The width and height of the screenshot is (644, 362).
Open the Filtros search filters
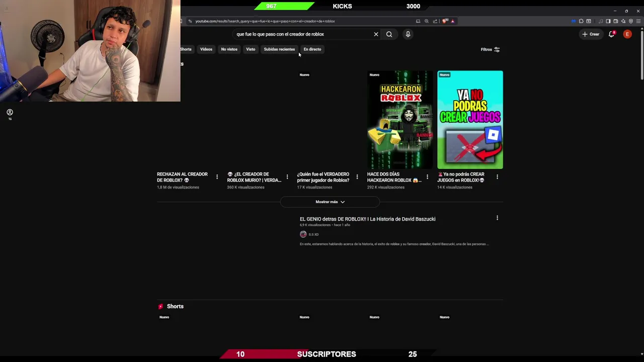[x=490, y=49]
